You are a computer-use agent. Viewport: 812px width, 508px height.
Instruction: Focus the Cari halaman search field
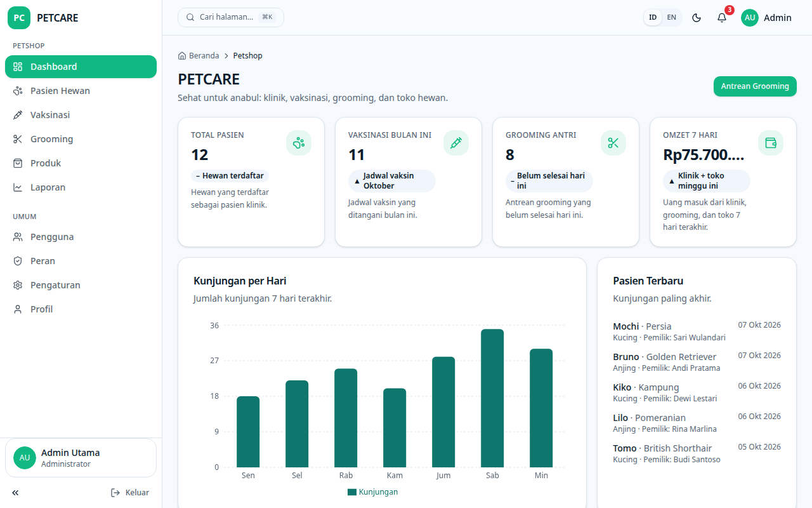(231, 17)
